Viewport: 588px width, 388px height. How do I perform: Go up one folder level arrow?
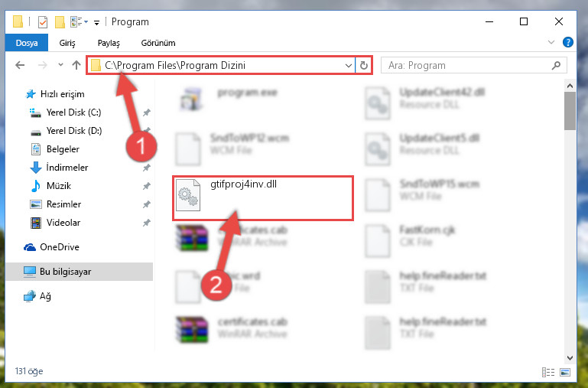76,65
